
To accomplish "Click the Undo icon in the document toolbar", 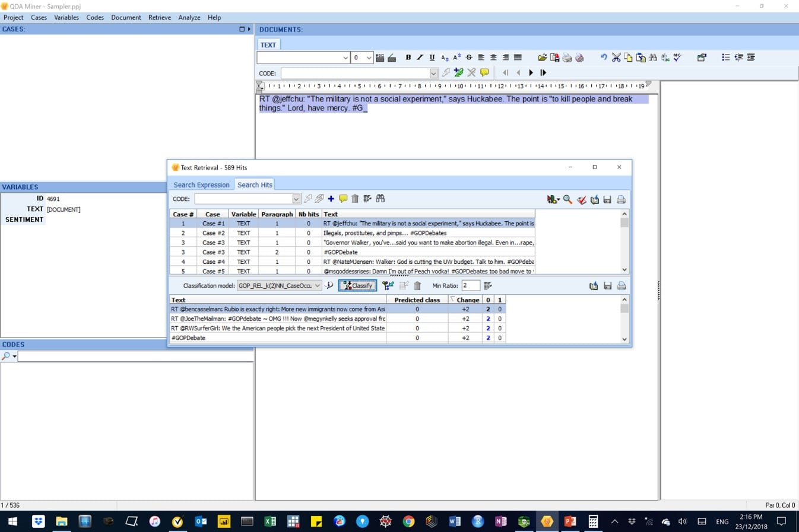I will [x=603, y=57].
